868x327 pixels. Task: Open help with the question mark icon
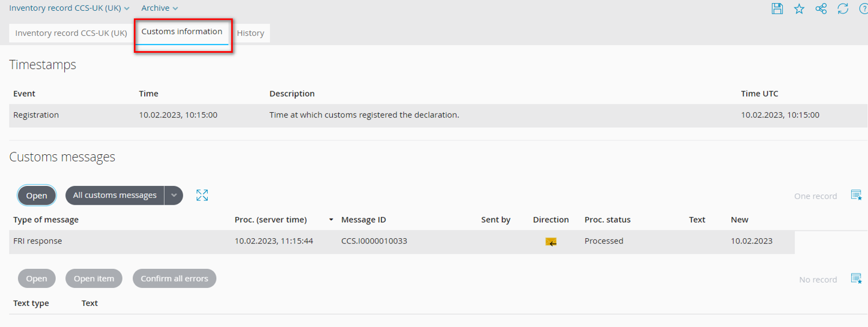863,8
